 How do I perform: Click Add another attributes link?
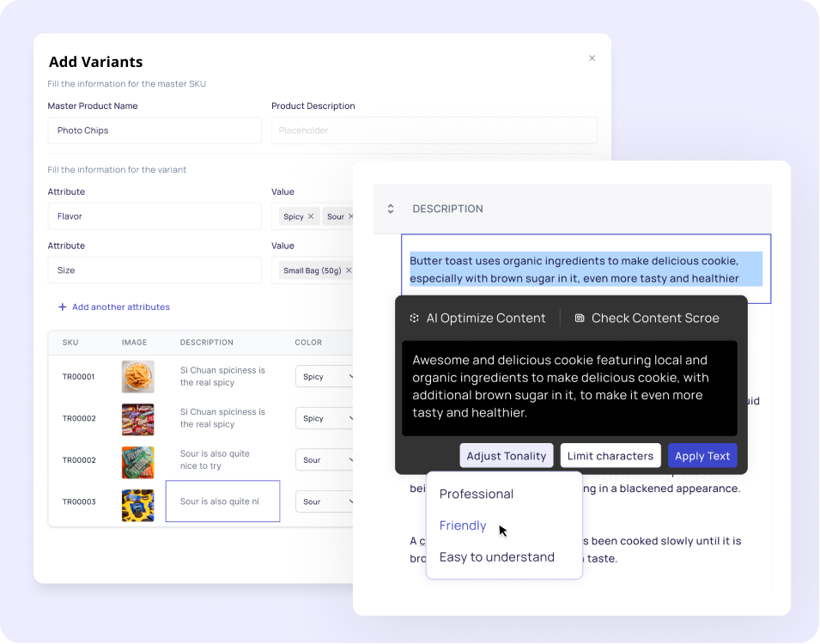pyautogui.click(x=121, y=307)
